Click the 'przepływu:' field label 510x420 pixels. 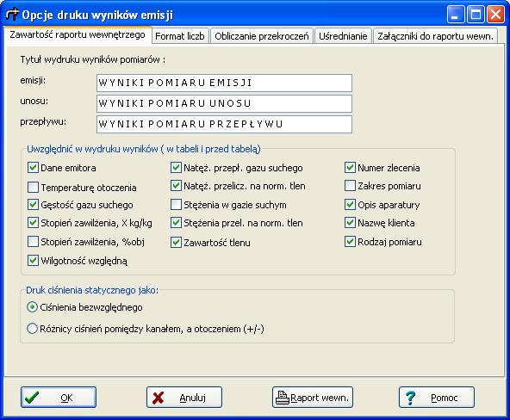43,122
